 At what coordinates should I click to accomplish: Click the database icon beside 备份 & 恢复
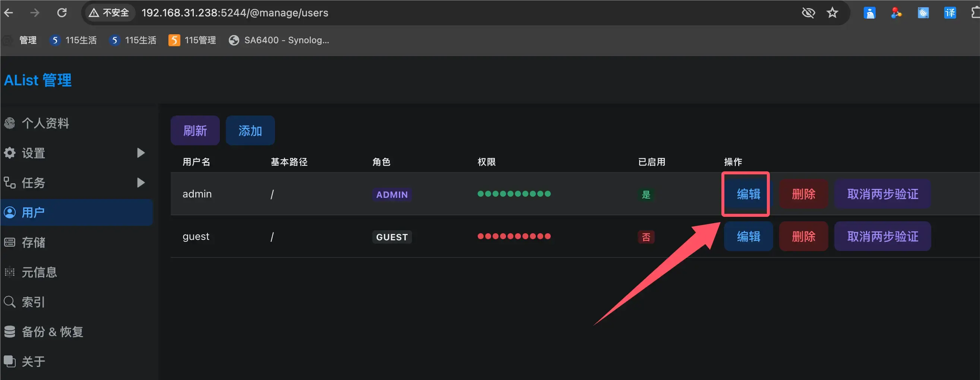click(10, 332)
